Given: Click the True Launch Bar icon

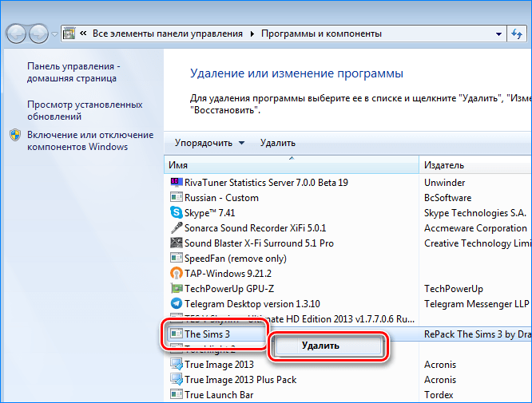Looking at the screenshot, I should pyautogui.click(x=177, y=394).
